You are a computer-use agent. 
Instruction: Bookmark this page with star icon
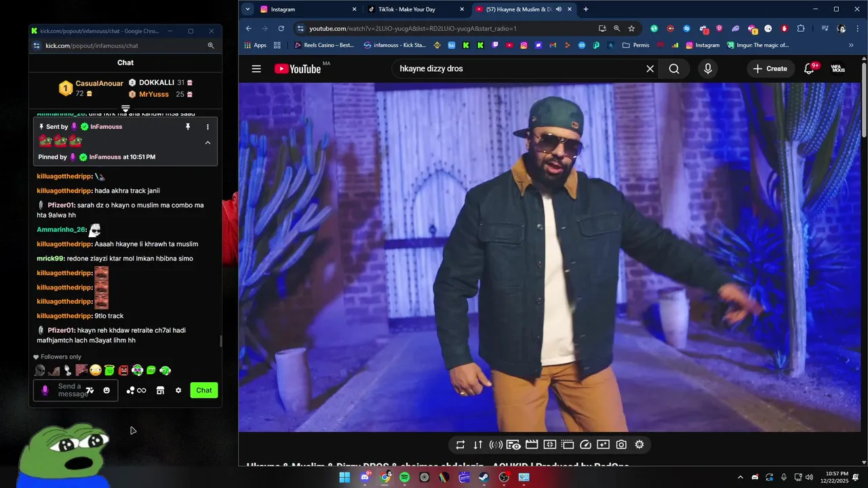[x=631, y=28]
